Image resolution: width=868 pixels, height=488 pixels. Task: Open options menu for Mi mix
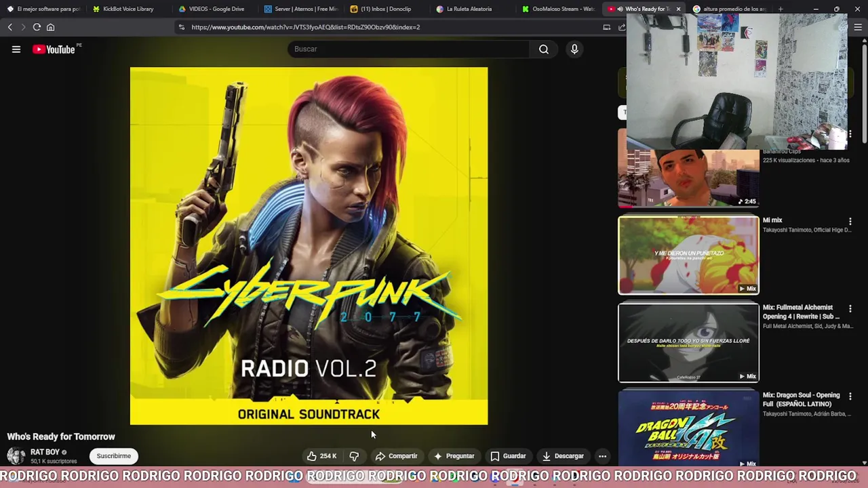[x=850, y=222]
